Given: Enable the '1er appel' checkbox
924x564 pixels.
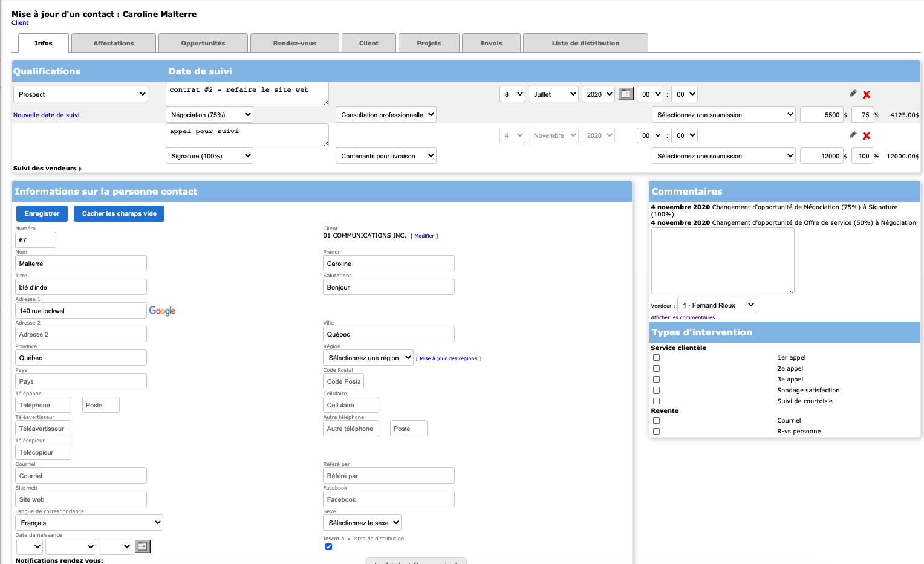Looking at the screenshot, I should (x=656, y=357).
